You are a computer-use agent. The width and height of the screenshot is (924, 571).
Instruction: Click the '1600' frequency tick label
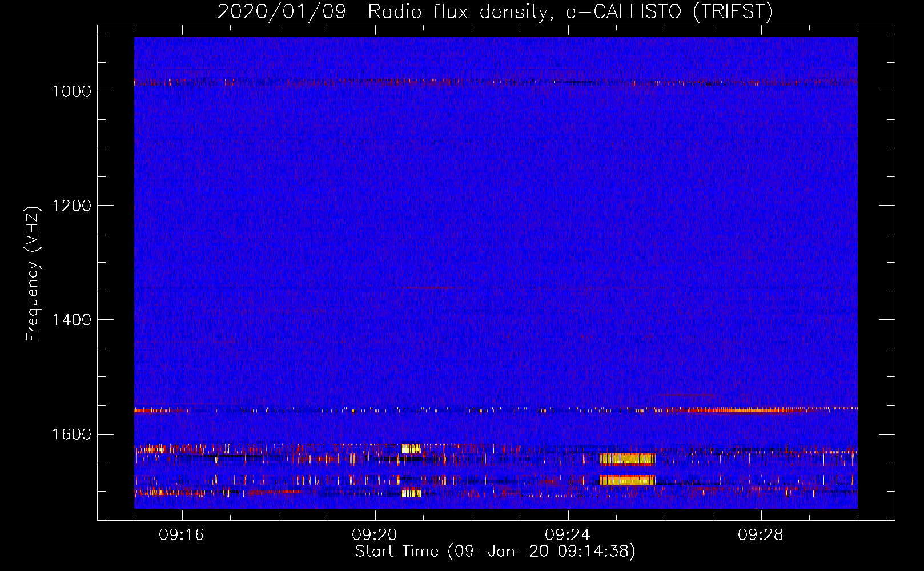(71, 434)
